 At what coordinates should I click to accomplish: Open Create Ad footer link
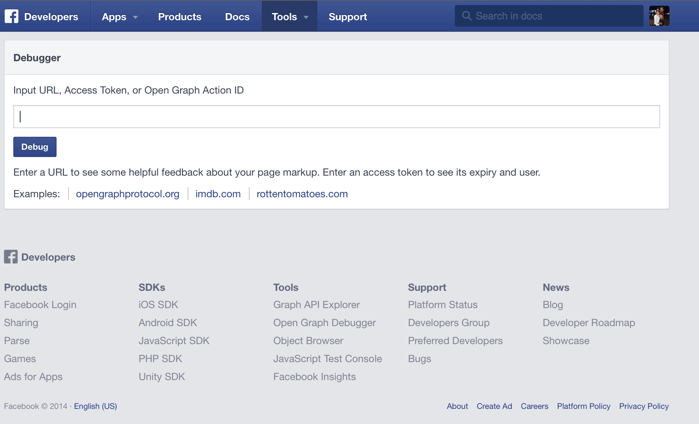point(494,406)
